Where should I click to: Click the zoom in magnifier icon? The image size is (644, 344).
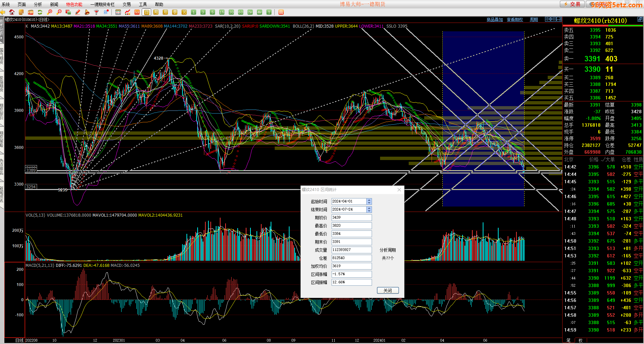click(50, 12)
